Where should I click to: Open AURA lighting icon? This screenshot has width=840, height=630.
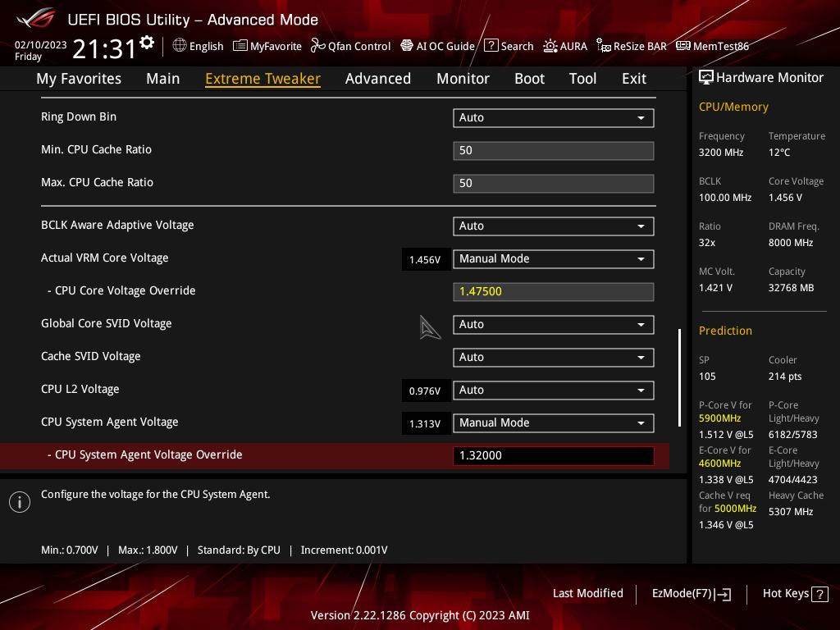pos(550,46)
